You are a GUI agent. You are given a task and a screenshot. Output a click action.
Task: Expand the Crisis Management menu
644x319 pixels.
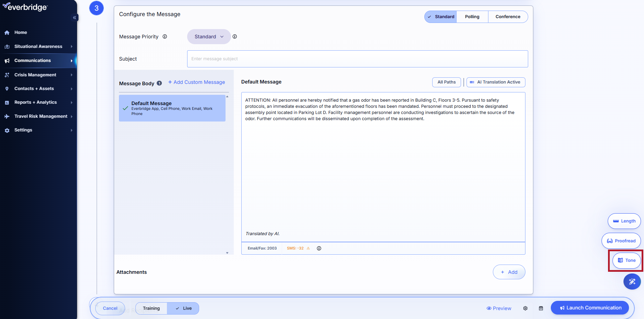tap(35, 75)
